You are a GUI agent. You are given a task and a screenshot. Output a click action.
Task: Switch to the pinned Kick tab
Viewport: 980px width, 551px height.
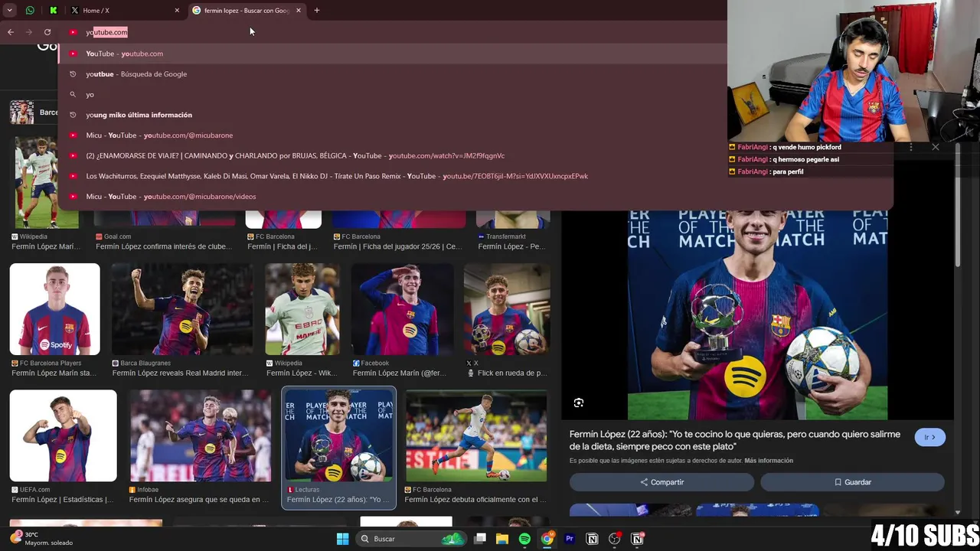coord(53,10)
